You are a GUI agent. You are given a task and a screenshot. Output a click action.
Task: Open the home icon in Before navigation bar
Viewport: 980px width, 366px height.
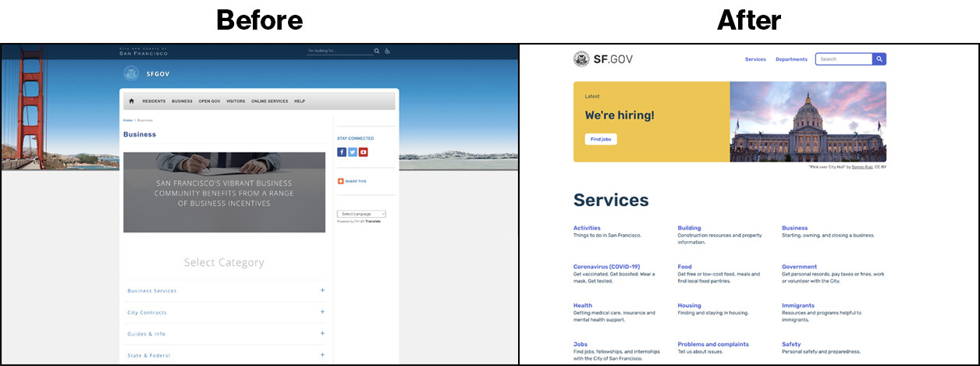click(x=132, y=101)
